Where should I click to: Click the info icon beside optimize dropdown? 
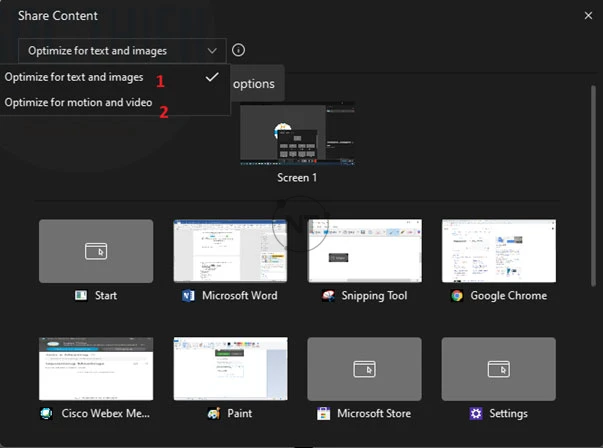click(x=238, y=50)
